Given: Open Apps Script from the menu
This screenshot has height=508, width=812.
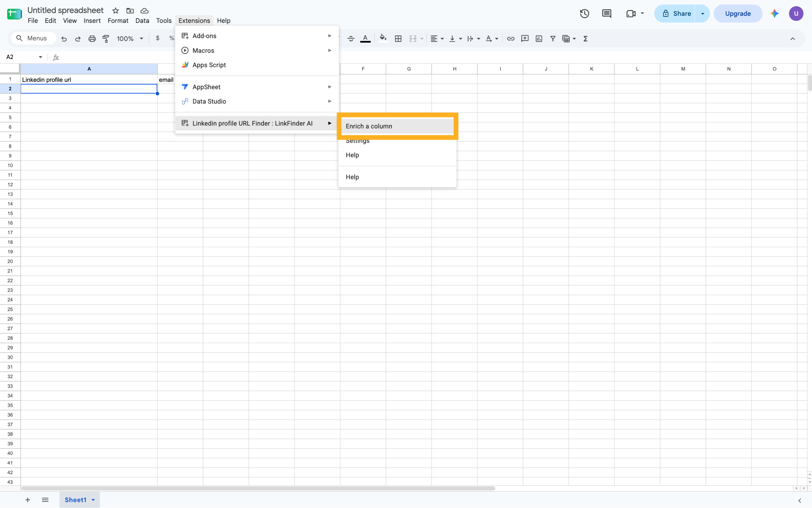Looking at the screenshot, I should [257, 65].
